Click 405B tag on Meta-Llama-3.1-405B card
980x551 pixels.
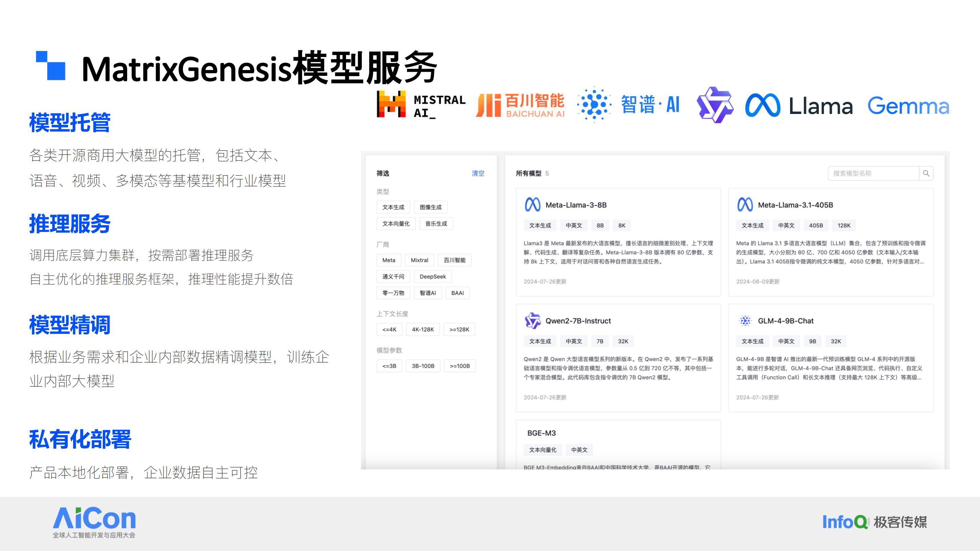(x=816, y=226)
